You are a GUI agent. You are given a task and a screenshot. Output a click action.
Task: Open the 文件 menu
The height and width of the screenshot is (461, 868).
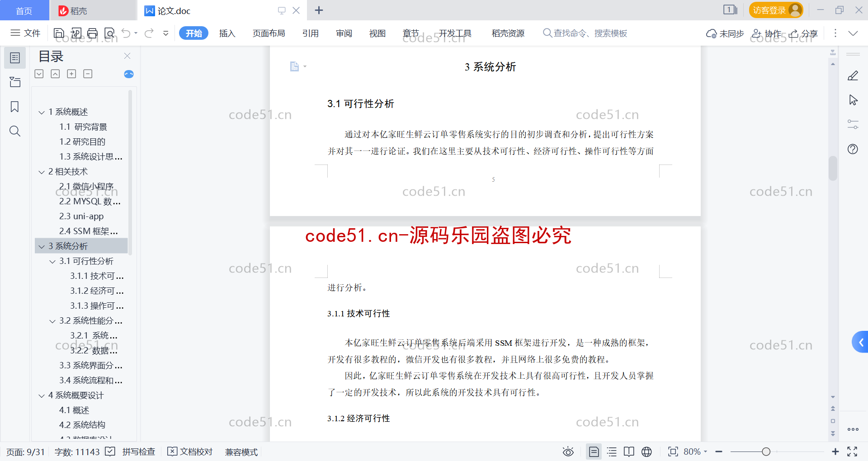[25, 33]
